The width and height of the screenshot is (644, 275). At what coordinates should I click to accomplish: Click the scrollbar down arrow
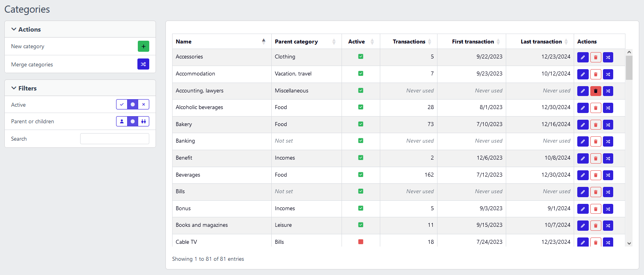pos(629,243)
